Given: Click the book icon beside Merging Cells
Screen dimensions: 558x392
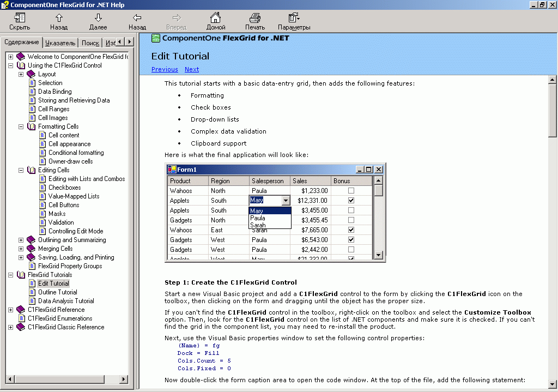Looking at the screenshot, I should (x=31, y=249).
